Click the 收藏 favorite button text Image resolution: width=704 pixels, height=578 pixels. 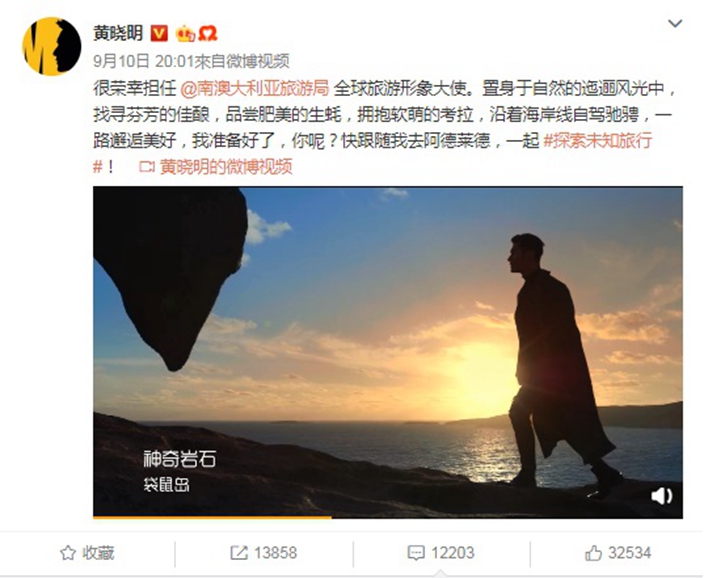point(98,553)
